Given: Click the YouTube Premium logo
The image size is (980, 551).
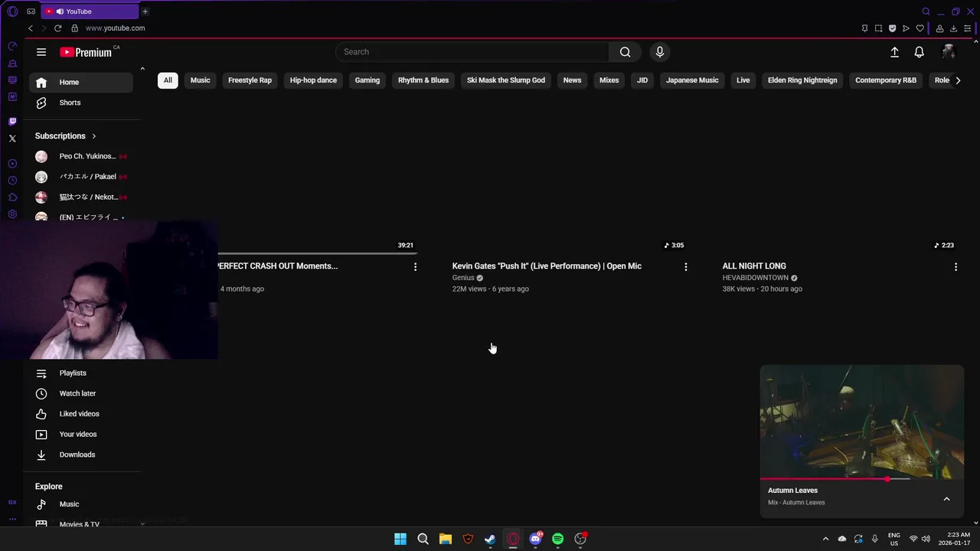Looking at the screenshot, I should click(x=87, y=52).
